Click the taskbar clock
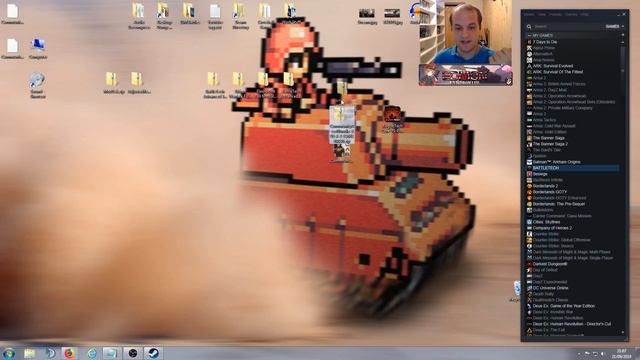The width and height of the screenshot is (640, 360). coord(622,353)
